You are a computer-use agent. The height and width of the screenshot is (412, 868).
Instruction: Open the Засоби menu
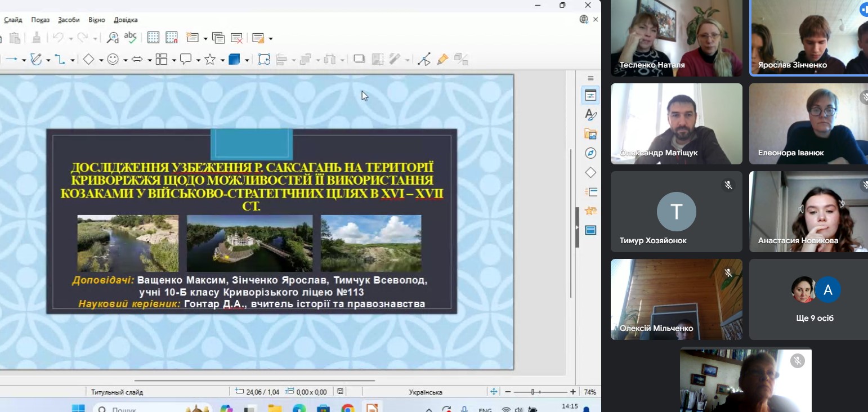click(x=69, y=20)
